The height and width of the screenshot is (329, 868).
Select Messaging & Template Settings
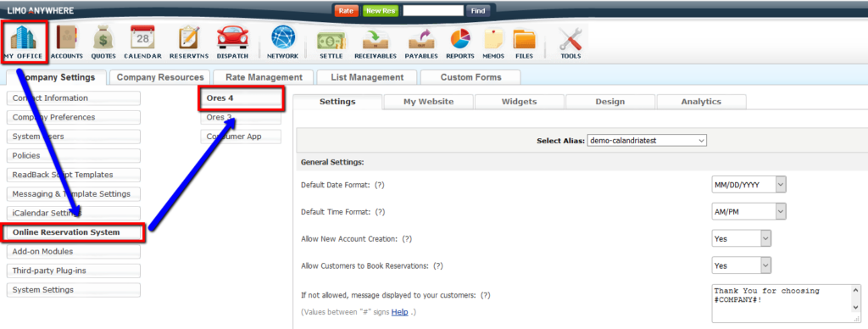coord(74,194)
